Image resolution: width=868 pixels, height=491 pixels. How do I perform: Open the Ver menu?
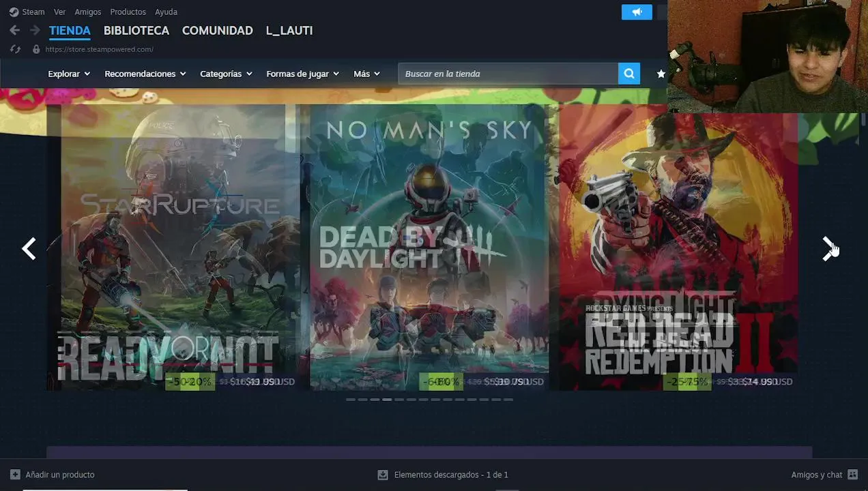59,12
